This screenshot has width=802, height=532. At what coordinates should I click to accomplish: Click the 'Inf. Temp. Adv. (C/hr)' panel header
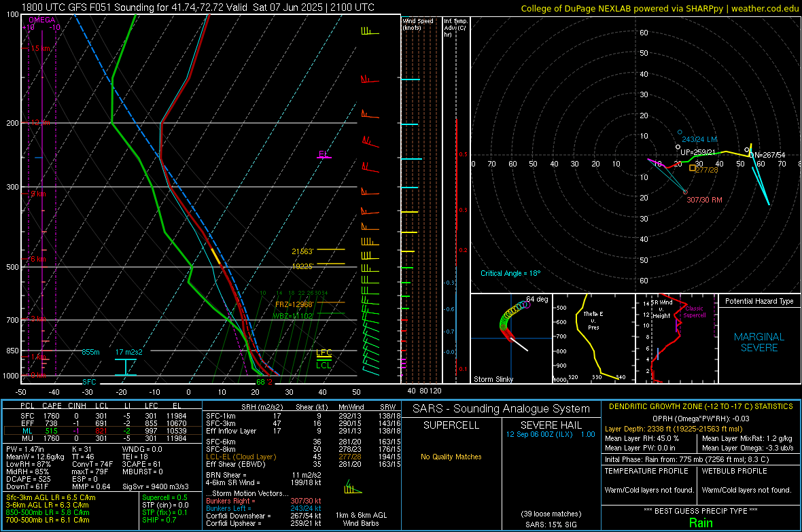click(x=455, y=28)
